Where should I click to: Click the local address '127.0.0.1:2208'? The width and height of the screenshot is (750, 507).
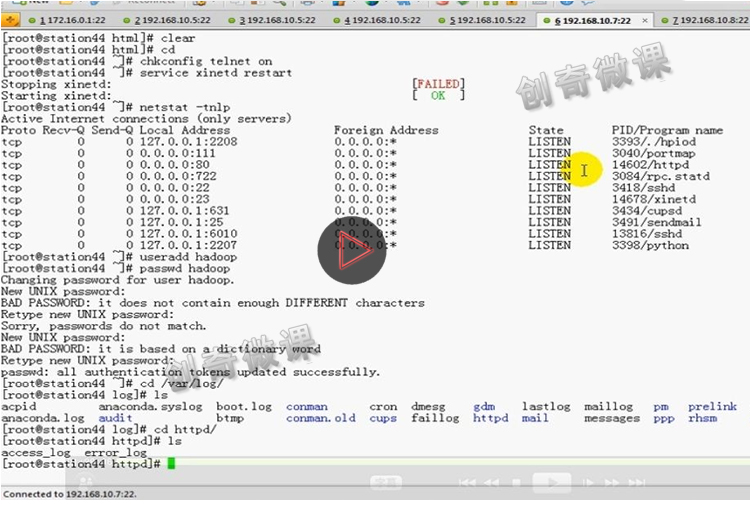pos(188,142)
